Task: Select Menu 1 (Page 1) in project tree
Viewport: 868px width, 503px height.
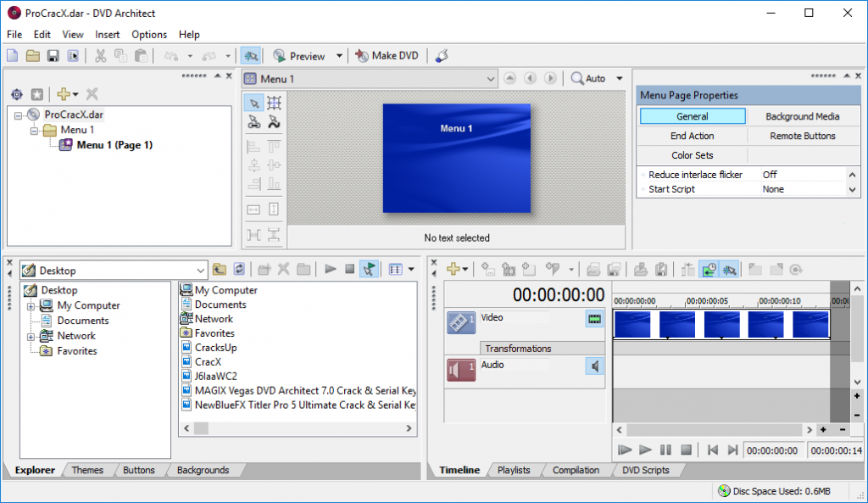Action: [114, 145]
